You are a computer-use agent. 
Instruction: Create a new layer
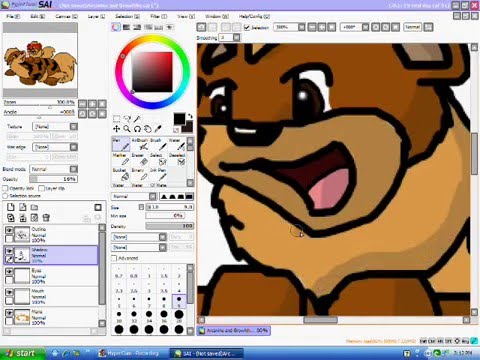(x=11, y=207)
